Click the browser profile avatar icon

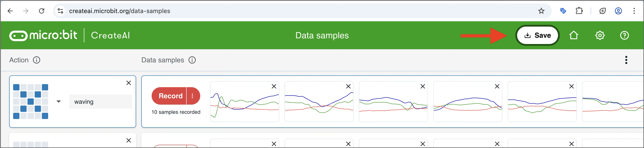(x=618, y=11)
